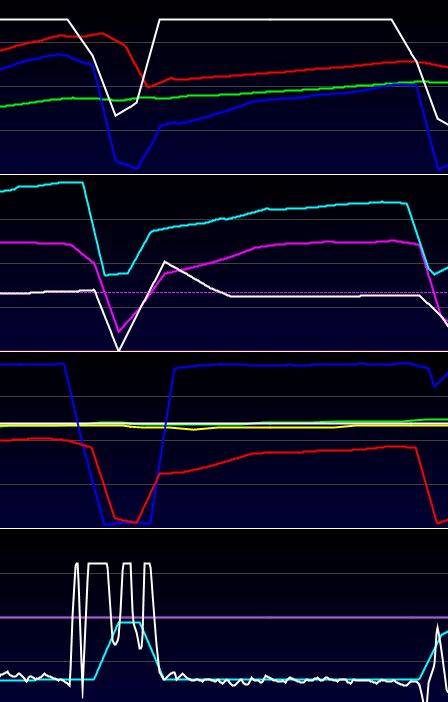The height and width of the screenshot is (702, 448).
Task: Click the dashed magenta reference line in second chart
Action: [224, 292]
